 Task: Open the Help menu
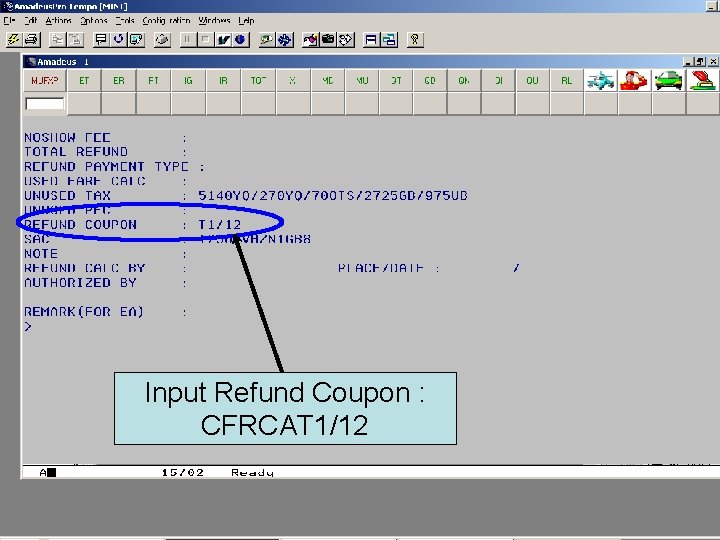pos(246,21)
